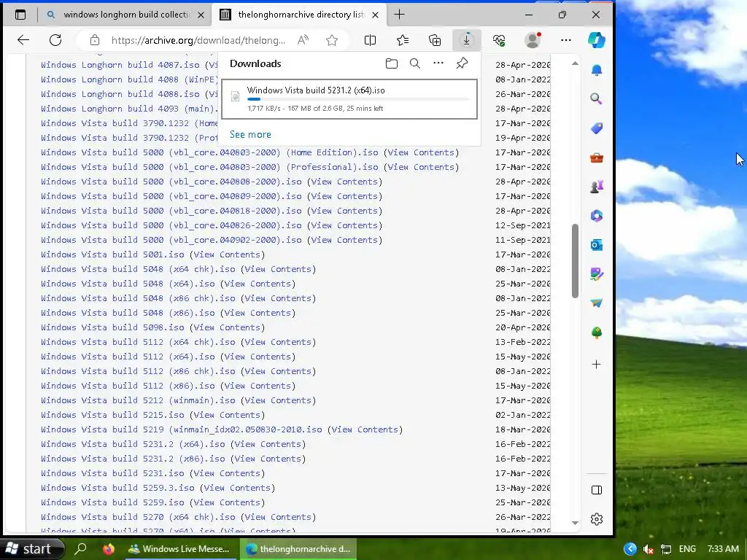Toggle the Downloads toolbar button

point(466,40)
